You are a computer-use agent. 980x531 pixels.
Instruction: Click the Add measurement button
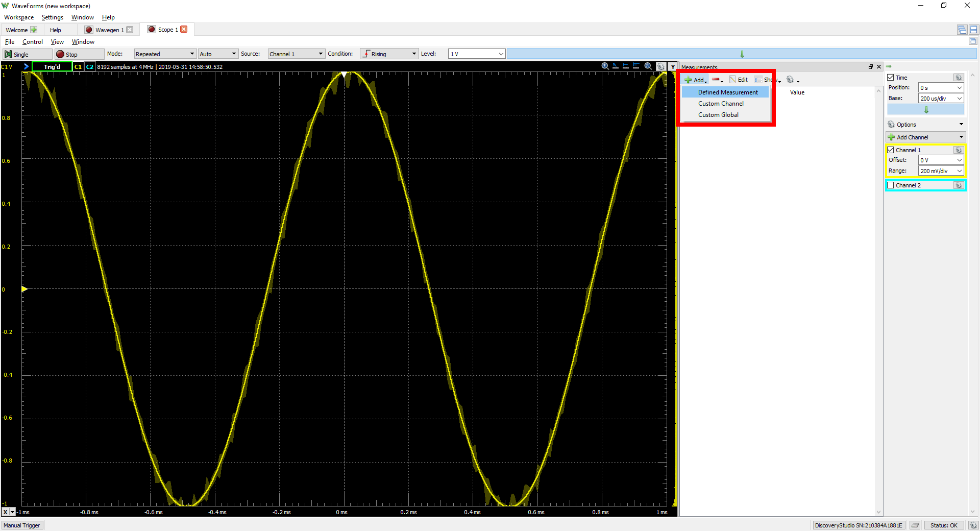(696, 80)
